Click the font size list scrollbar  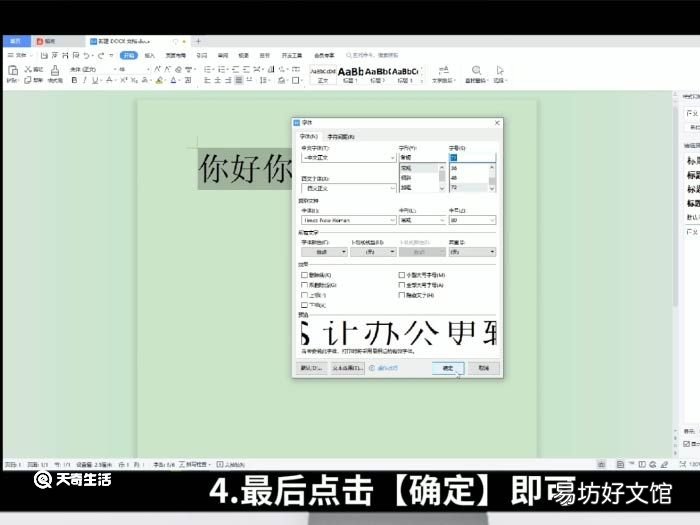[492, 178]
